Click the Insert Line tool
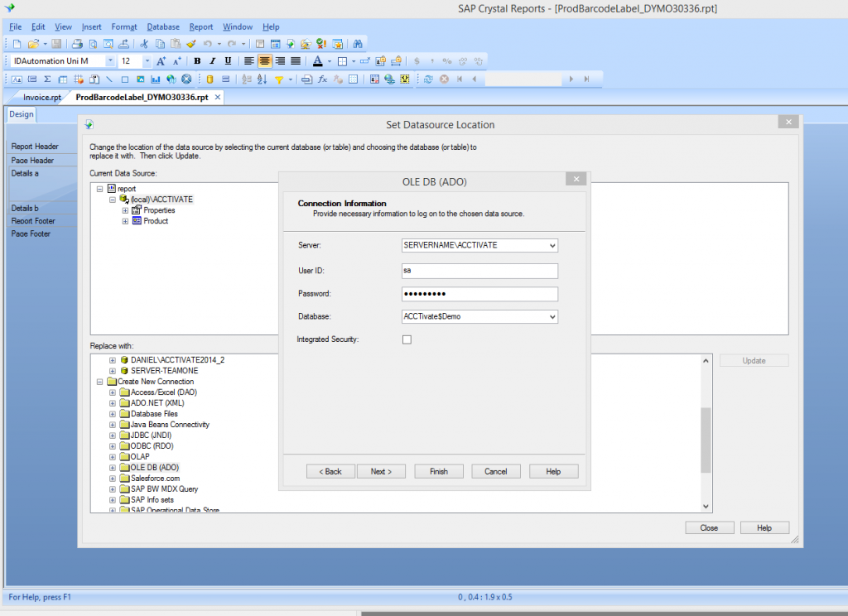The width and height of the screenshot is (848, 616). (x=109, y=79)
